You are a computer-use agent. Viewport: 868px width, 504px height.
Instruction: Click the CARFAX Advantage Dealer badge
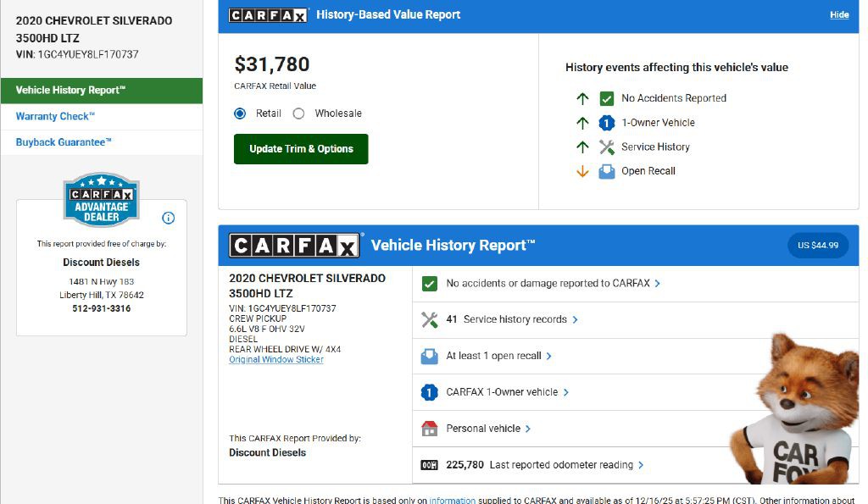(101, 200)
